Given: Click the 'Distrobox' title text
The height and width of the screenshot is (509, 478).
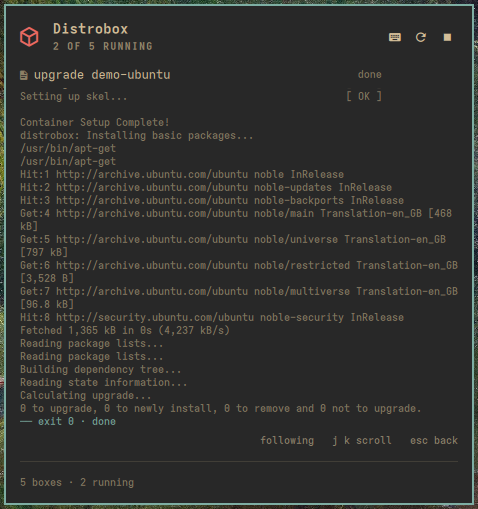Looking at the screenshot, I should (90, 29).
